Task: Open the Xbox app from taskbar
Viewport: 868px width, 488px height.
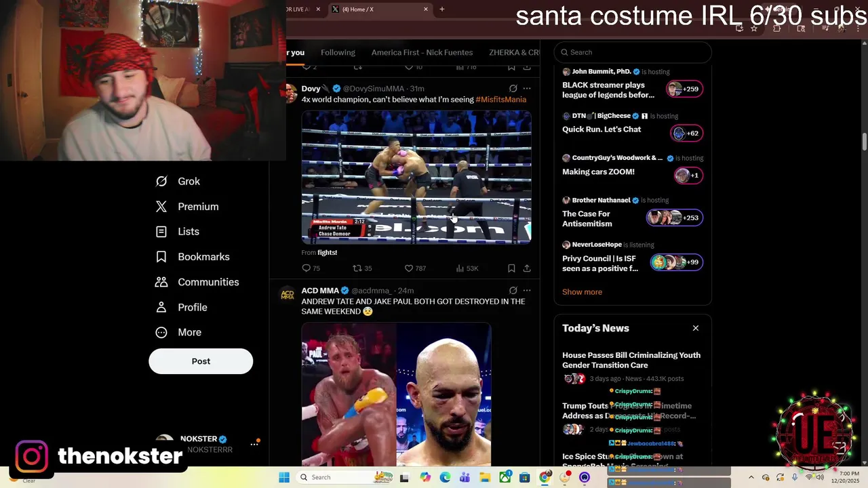Action: point(505,478)
